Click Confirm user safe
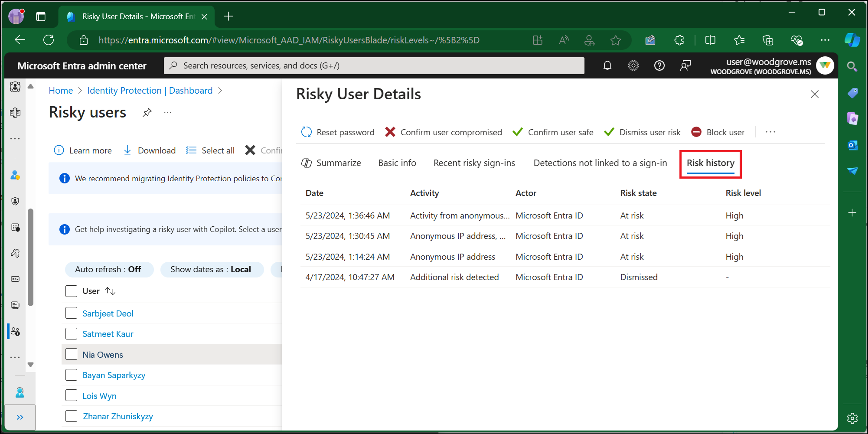The height and width of the screenshot is (434, 868). (x=553, y=132)
